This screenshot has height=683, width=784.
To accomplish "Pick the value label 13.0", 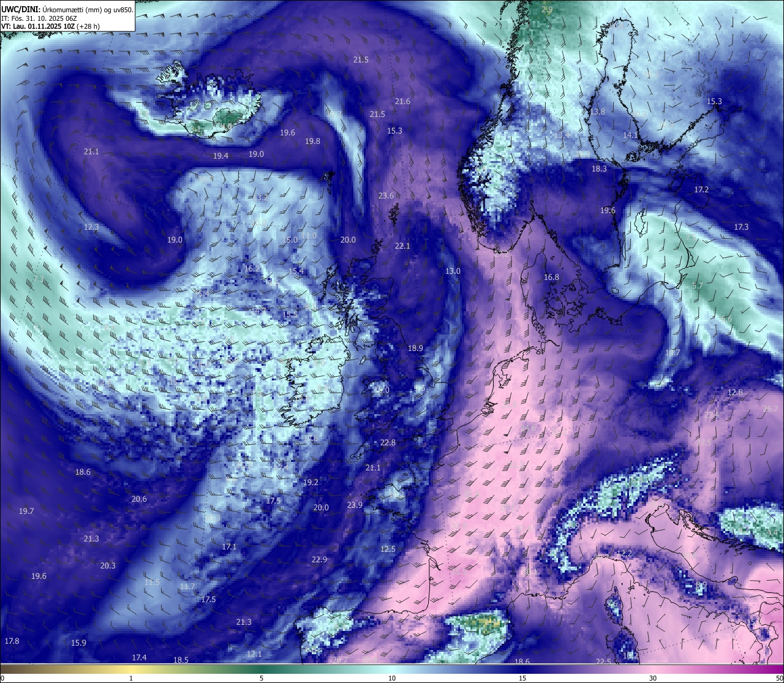I will 453,271.
